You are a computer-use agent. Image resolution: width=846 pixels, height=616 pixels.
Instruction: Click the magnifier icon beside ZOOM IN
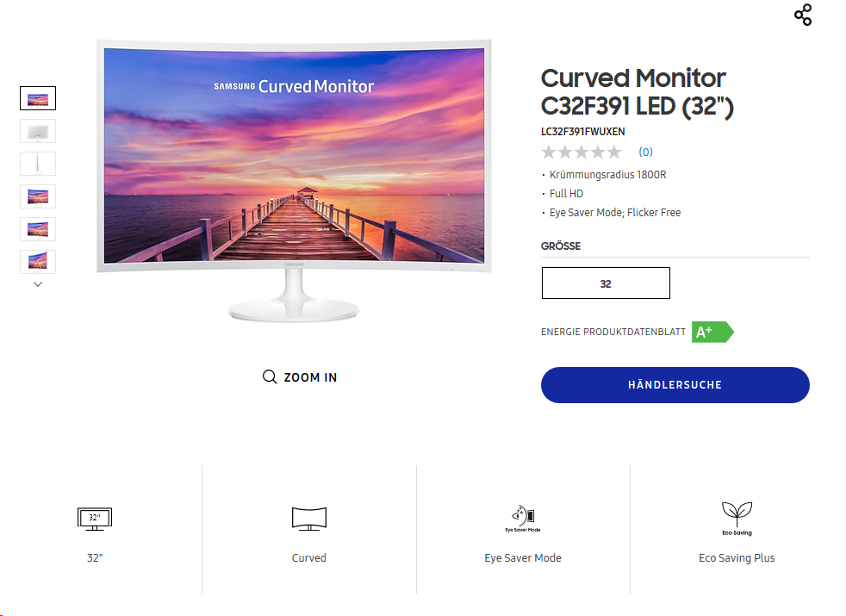[270, 376]
